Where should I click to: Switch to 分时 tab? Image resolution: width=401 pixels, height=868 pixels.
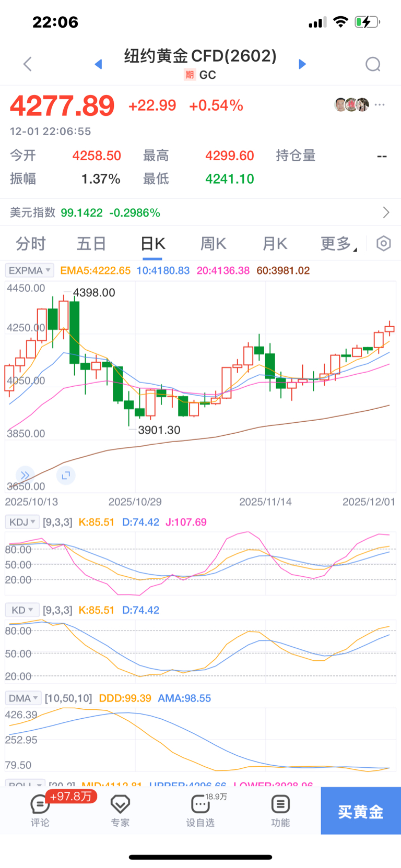(x=31, y=244)
